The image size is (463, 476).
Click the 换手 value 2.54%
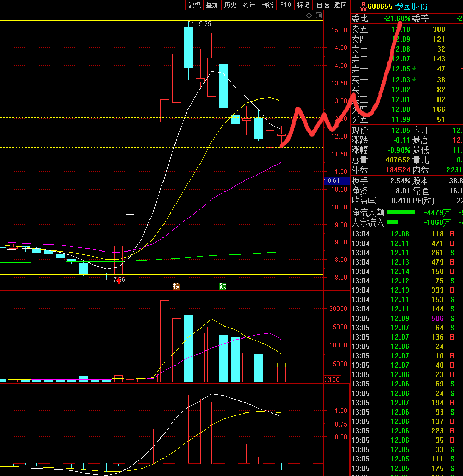point(400,181)
